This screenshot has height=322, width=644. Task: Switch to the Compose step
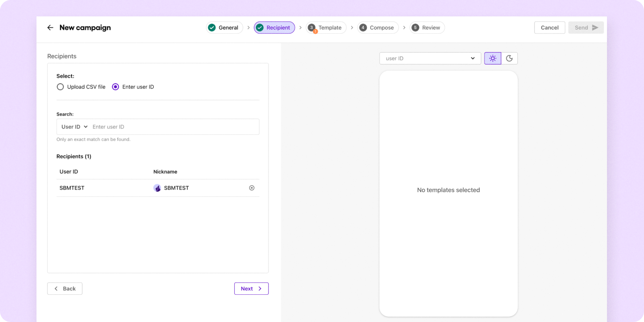pos(381,27)
